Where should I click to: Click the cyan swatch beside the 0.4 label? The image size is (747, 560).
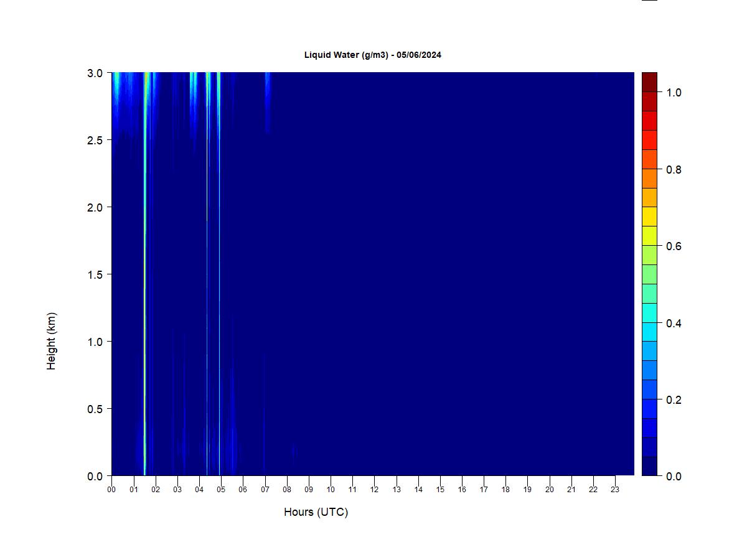coord(649,312)
